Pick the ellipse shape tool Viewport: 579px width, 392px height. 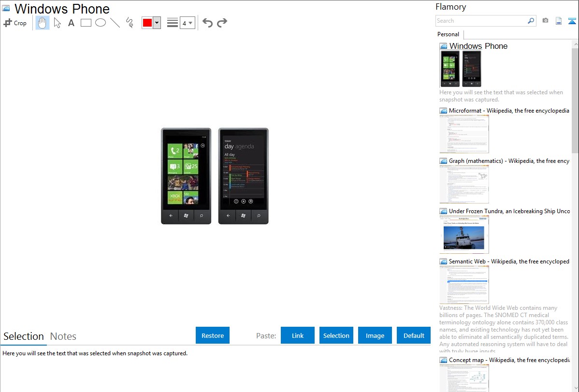[101, 23]
